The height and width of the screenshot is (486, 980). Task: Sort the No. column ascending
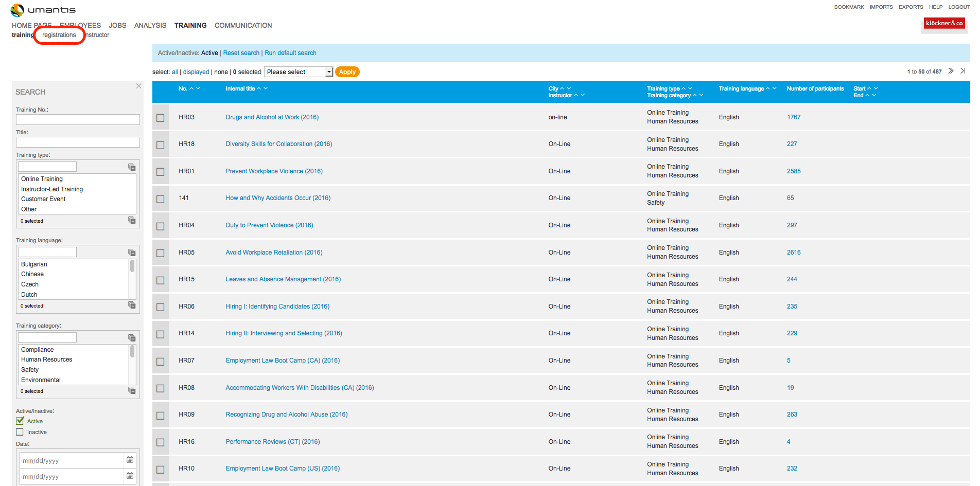[192, 88]
